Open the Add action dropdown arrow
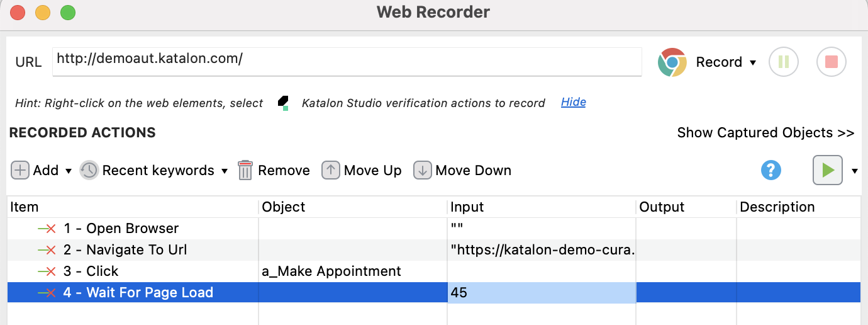The image size is (868, 325). coord(69,171)
